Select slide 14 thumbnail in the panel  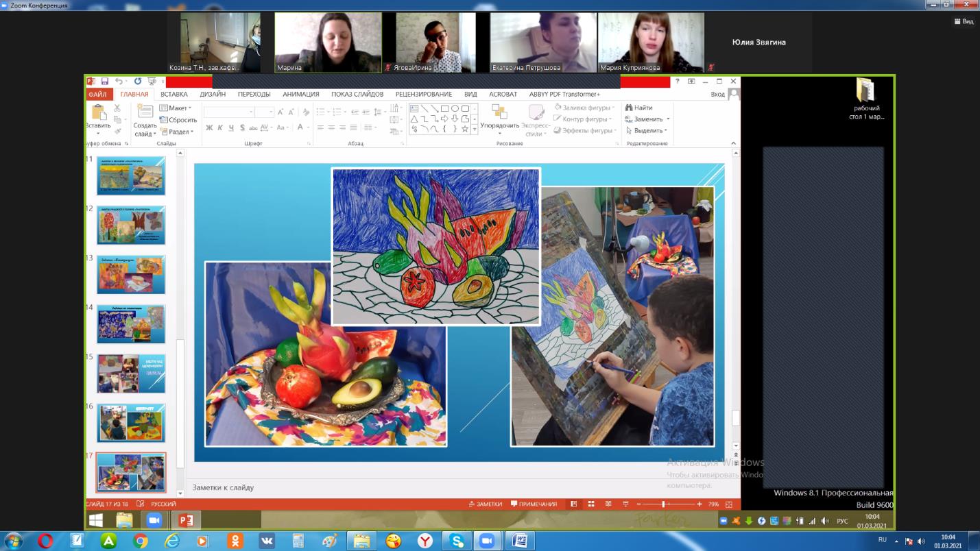click(131, 324)
